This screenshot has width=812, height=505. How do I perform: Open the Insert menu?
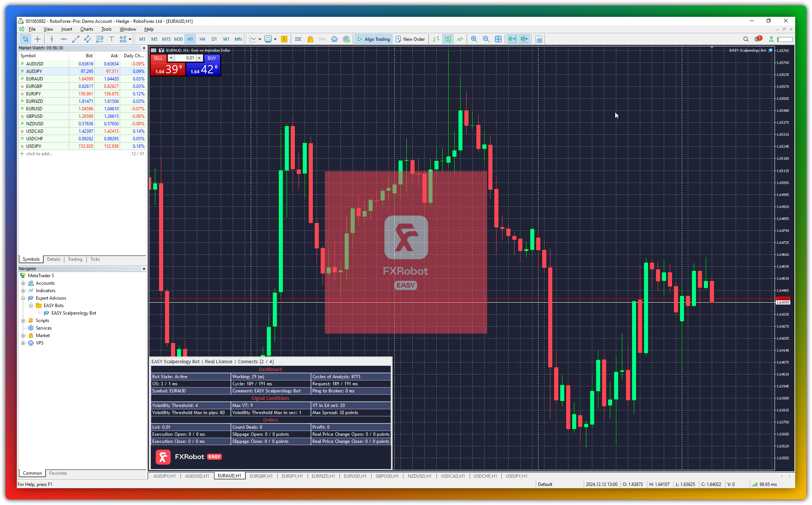67,29
